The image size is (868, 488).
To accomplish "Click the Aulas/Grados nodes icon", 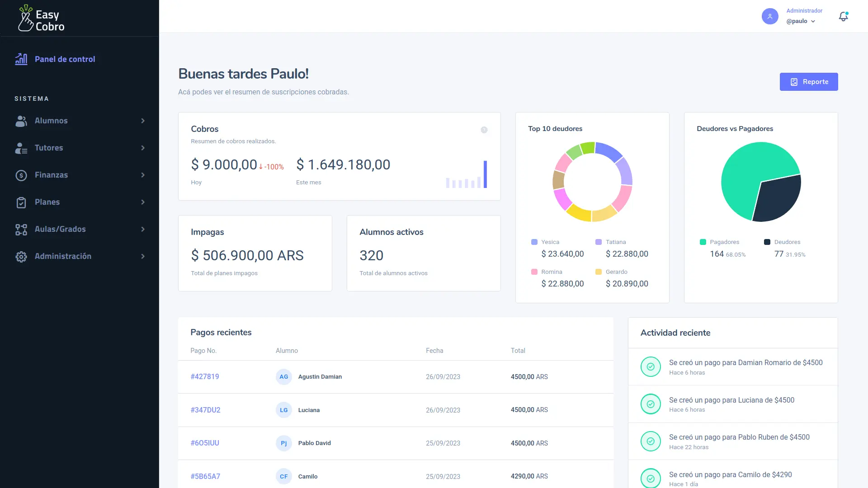I will [x=21, y=230].
